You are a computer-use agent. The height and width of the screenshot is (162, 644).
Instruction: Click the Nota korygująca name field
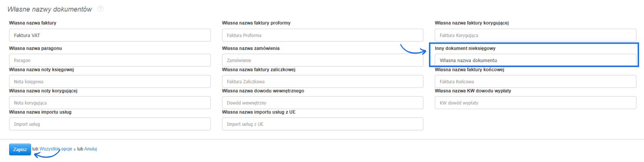click(110, 103)
